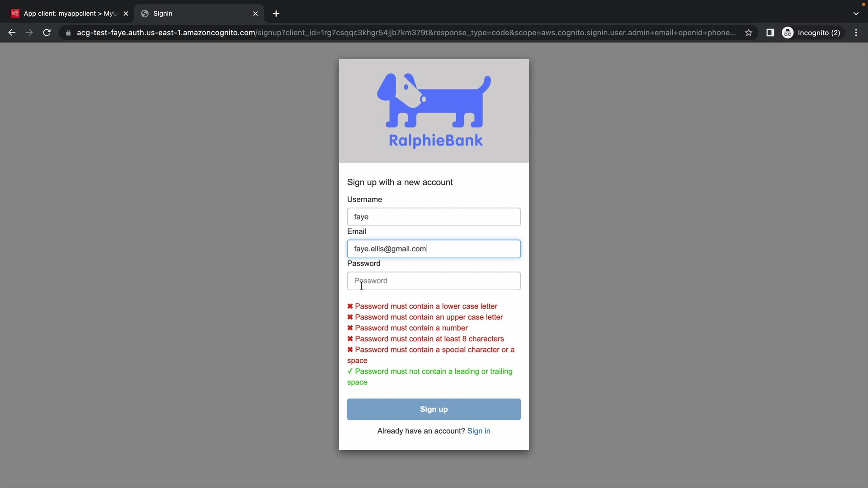Click the Sign up button
Viewport: 868px width, 488px height.
[x=434, y=409]
